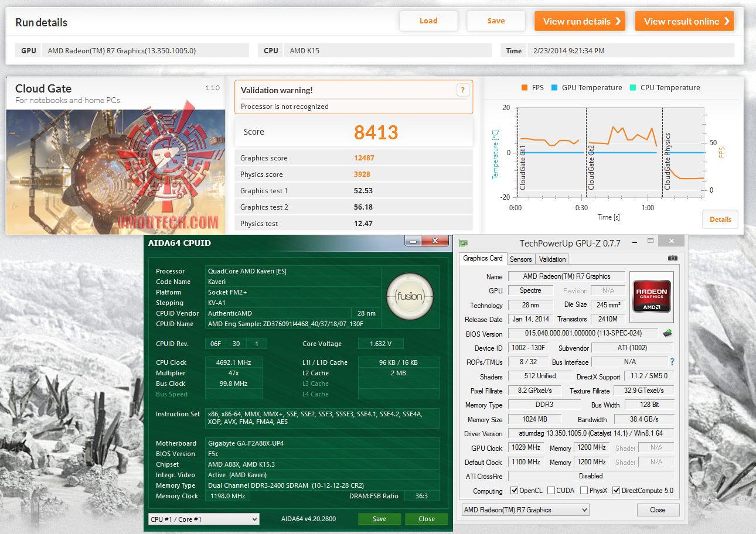
Task: Switch to the Sensors tab in GPU-Z
Action: pyautogui.click(x=520, y=259)
